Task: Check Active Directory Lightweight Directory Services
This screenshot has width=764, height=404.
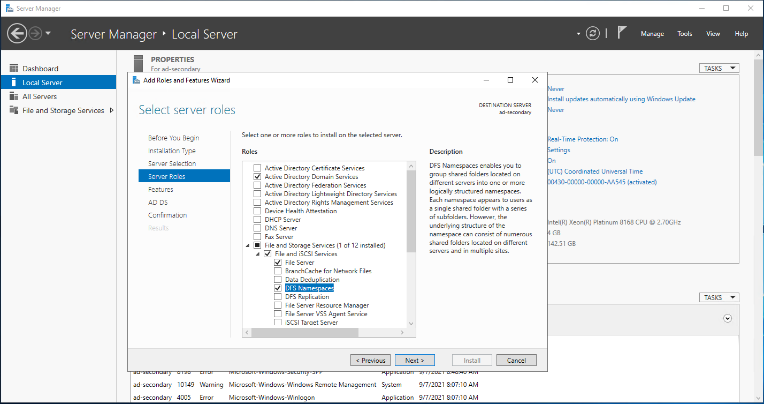Action: tap(257, 193)
